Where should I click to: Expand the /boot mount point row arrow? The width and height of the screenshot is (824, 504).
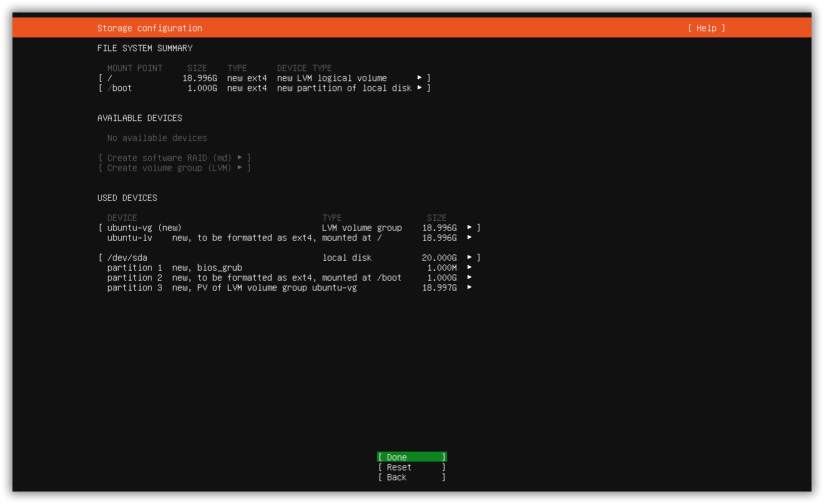[x=419, y=88]
